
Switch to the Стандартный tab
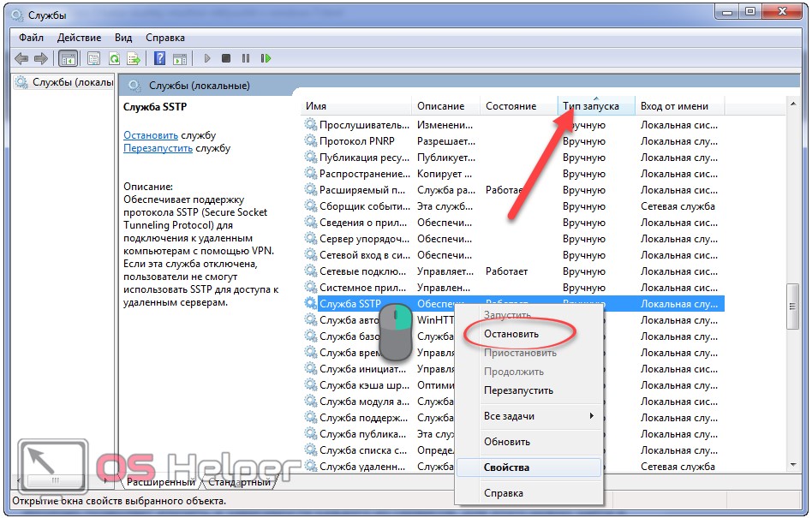239,482
